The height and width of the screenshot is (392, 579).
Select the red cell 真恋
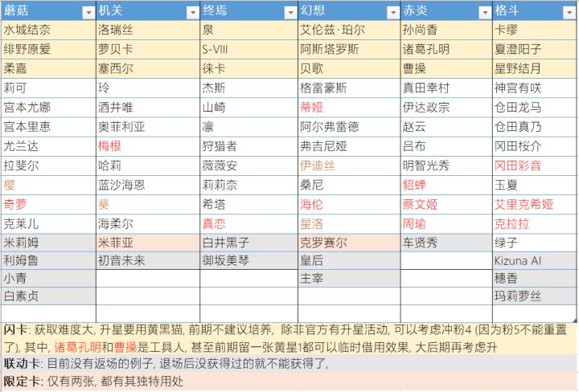pyautogui.click(x=248, y=224)
